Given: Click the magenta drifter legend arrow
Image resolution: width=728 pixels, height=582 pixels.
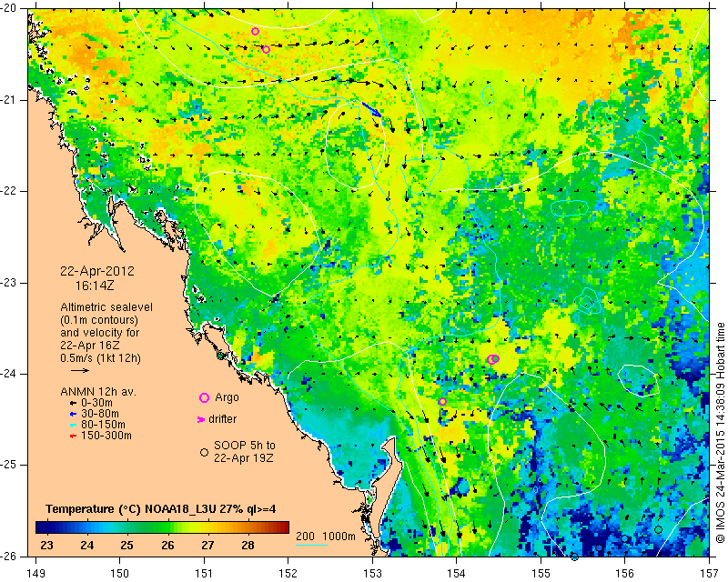Looking at the screenshot, I should tap(201, 419).
